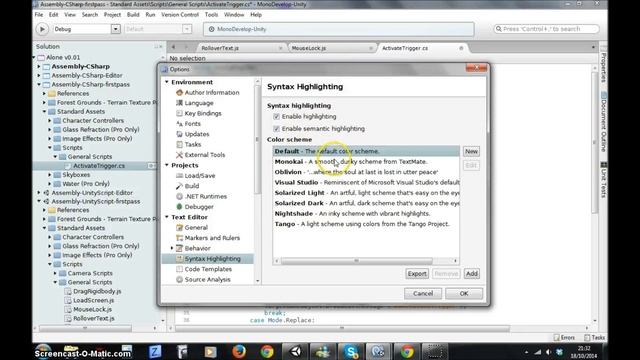Expand the Skyboxes folder
The width and height of the screenshot is (640, 360).
click(50, 175)
